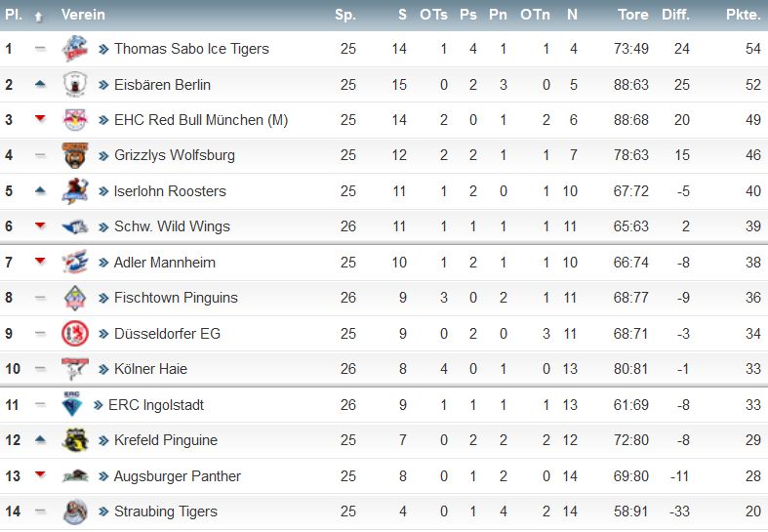Click the ERC Ingolstadt logo
Screen dimensions: 768x532
[71, 404]
